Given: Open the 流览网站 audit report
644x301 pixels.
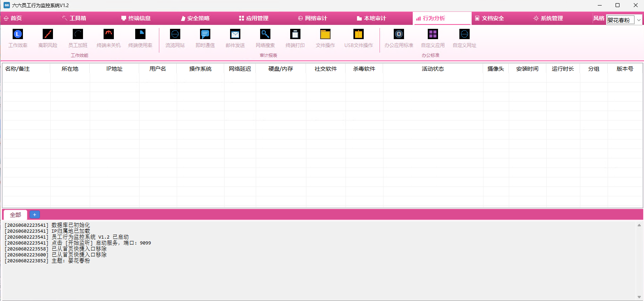Looking at the screenshot, I should pos(175,38).
